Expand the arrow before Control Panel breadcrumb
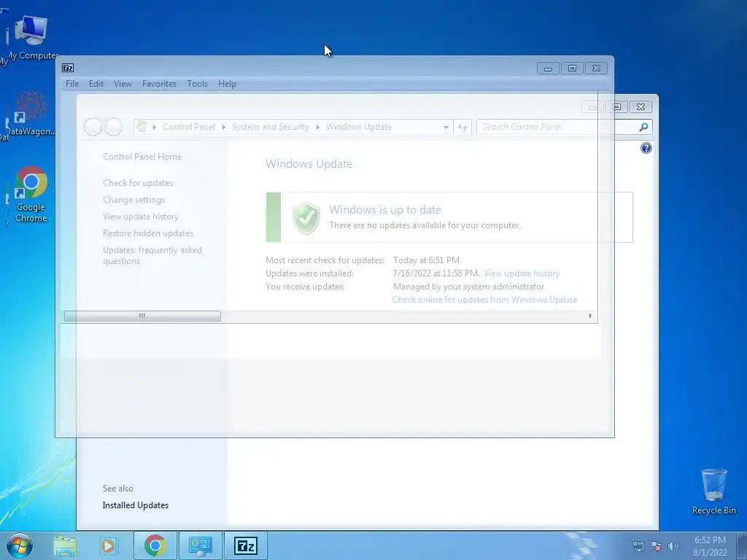This screenshot has height=560, width=747. click(x=155, y=127)
